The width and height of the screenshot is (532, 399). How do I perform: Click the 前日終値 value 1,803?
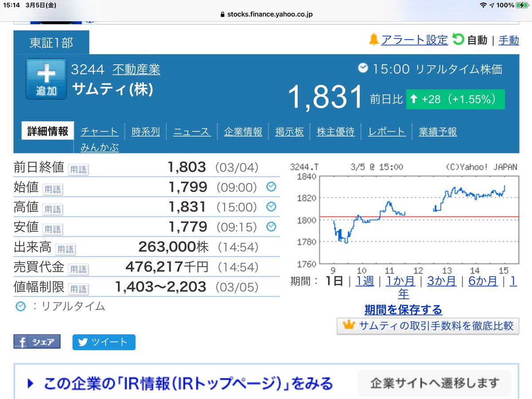tap(187, 167)
